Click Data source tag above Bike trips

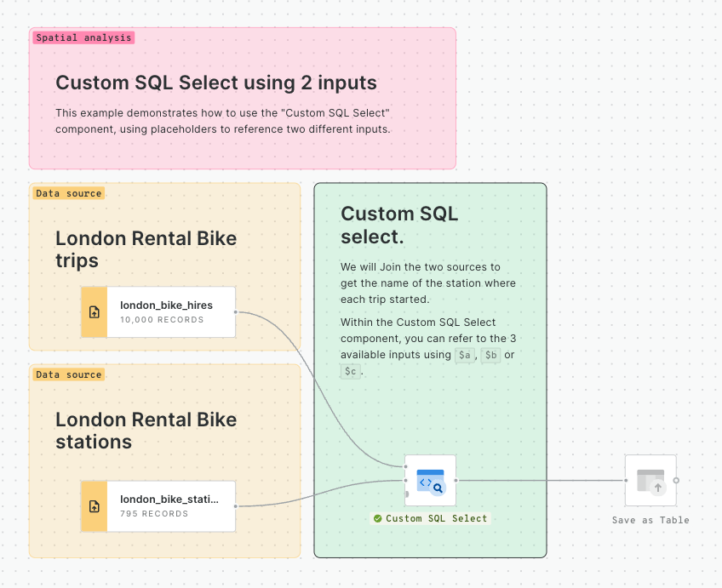point(68,193)
